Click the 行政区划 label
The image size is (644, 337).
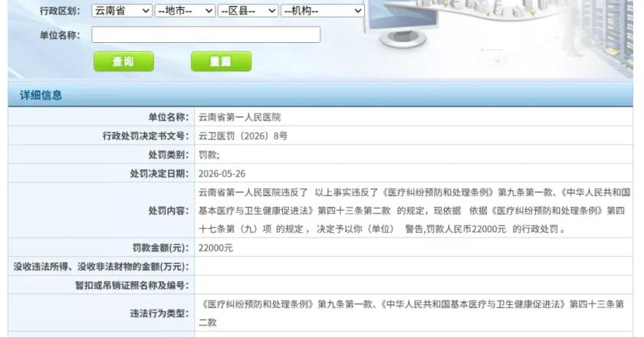(60, 11)
